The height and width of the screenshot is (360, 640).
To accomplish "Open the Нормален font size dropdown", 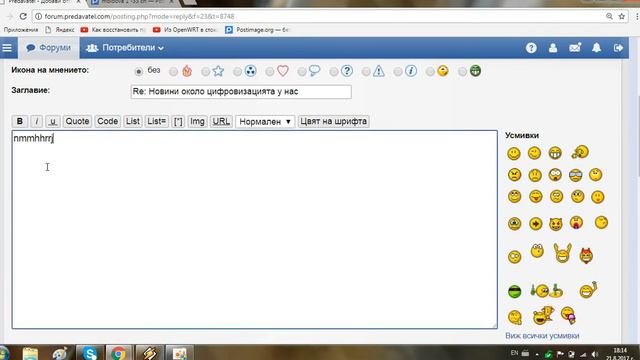I will coord(265,122).
